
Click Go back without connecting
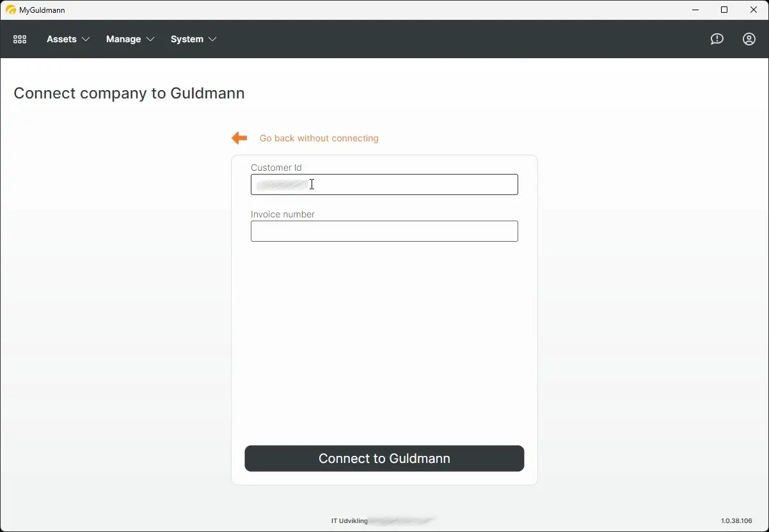click(319, 138)
